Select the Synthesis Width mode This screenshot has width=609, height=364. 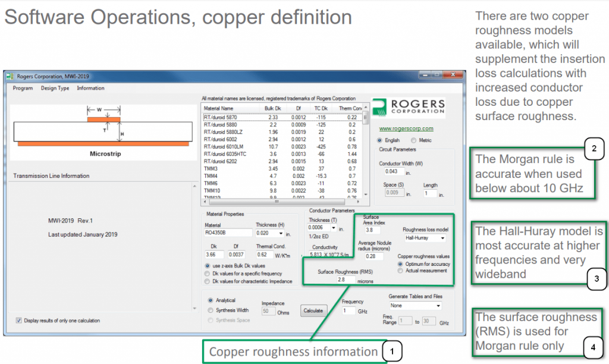click(211, 310)
